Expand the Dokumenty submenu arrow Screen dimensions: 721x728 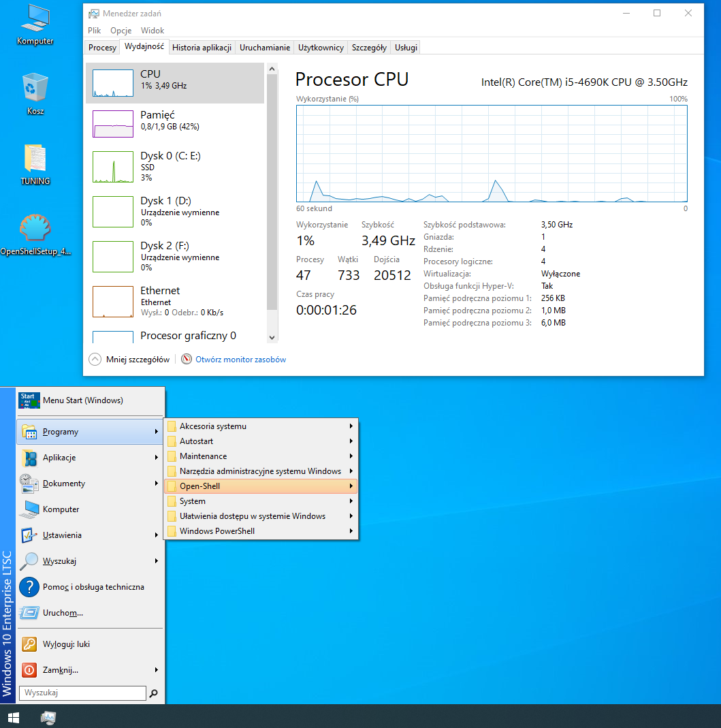tap(157, 484)
